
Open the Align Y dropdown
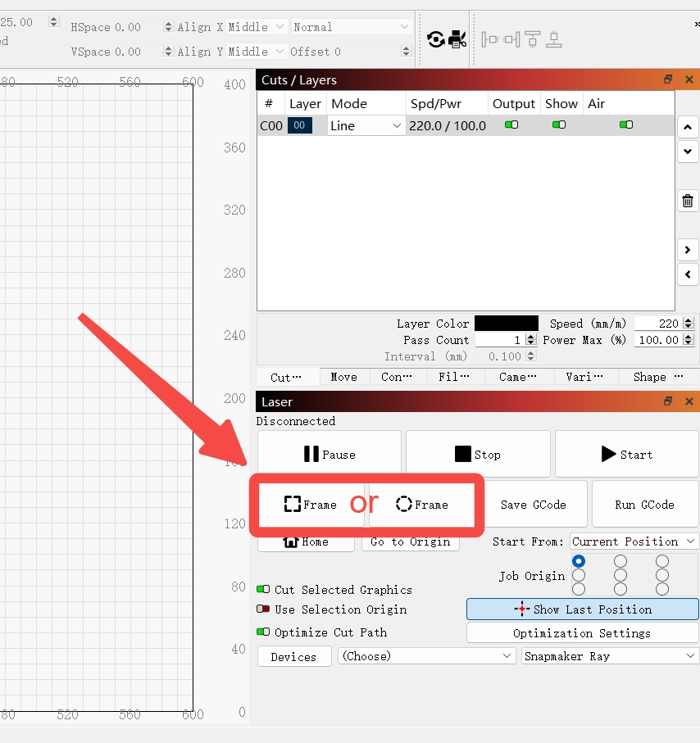pos(256,51)
